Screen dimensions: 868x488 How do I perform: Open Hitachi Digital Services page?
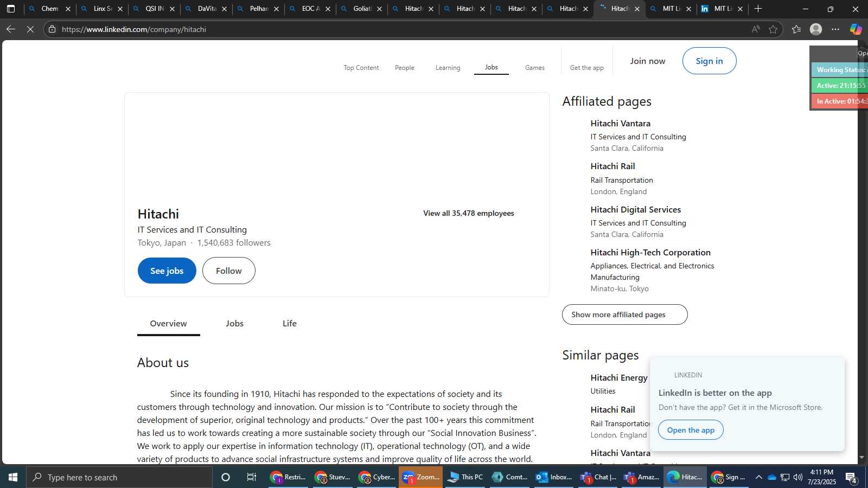click(635, 210)
